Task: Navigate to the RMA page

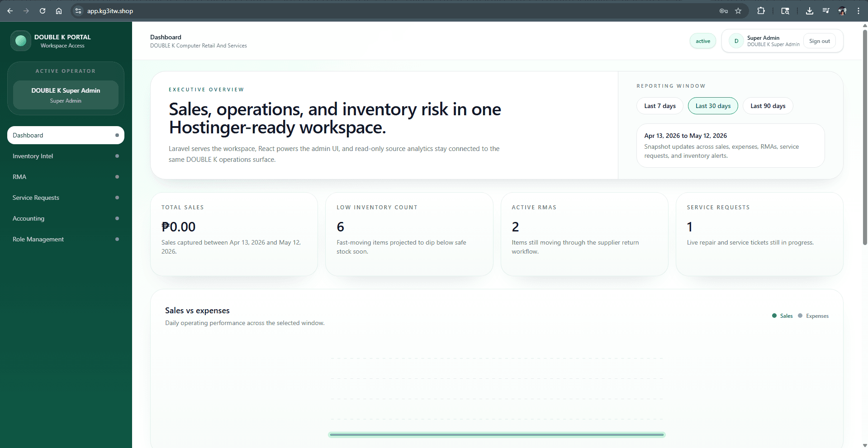Action: [66, 177]
